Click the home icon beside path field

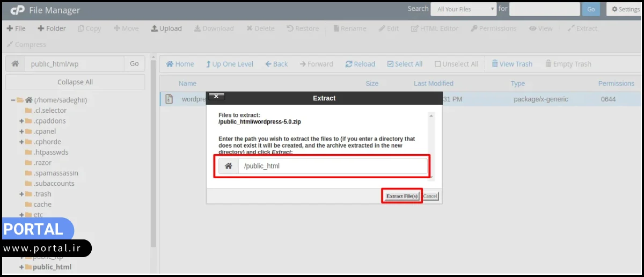(16, 64)
